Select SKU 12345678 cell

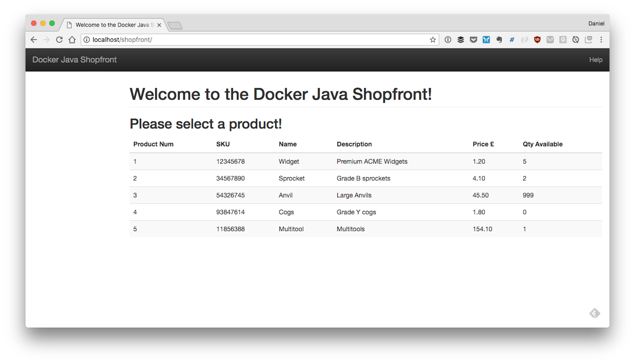point(230,161)
